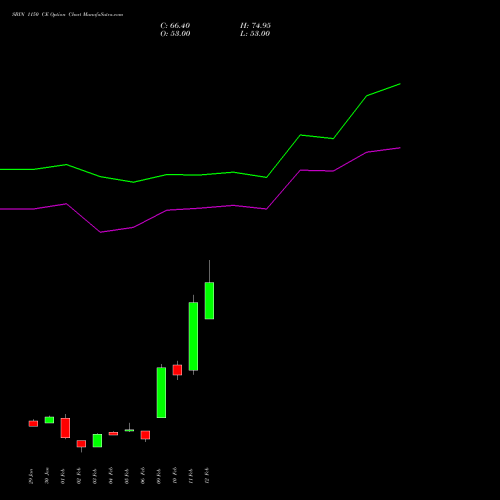Select the last green candle for 12 Feb
Viewport: 500px width, 500px height.
[209, 300]
